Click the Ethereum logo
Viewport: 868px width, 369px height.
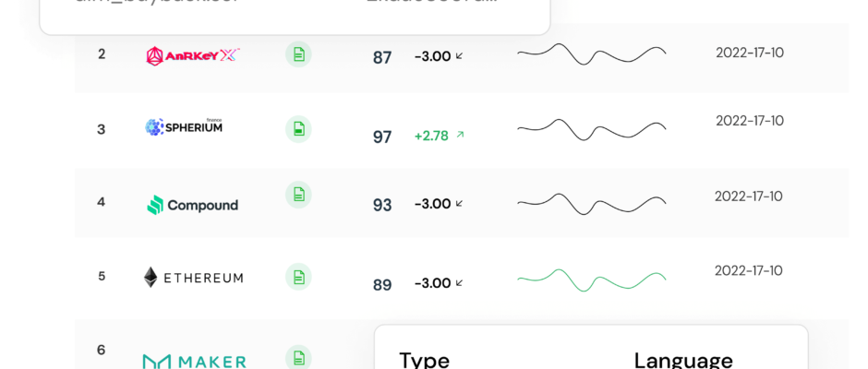pyautogui.click(x=193, y=278)
